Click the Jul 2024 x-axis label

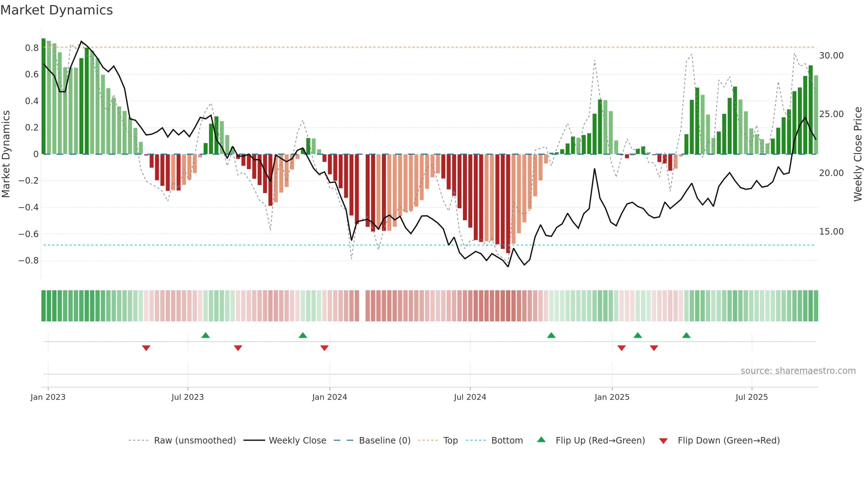tap(470, 397)
